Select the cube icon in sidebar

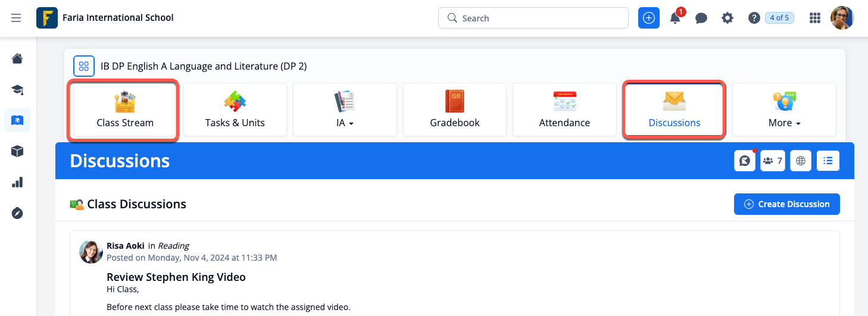(17, 151)
